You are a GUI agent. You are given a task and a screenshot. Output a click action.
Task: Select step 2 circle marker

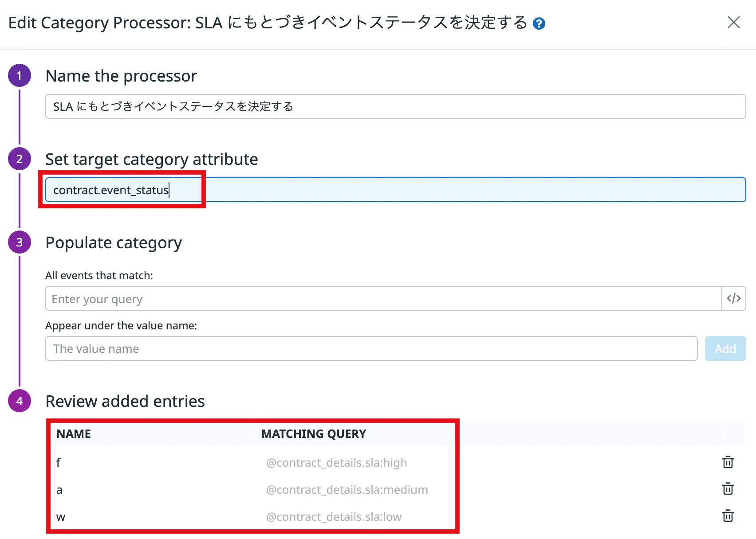click(20, 159)
